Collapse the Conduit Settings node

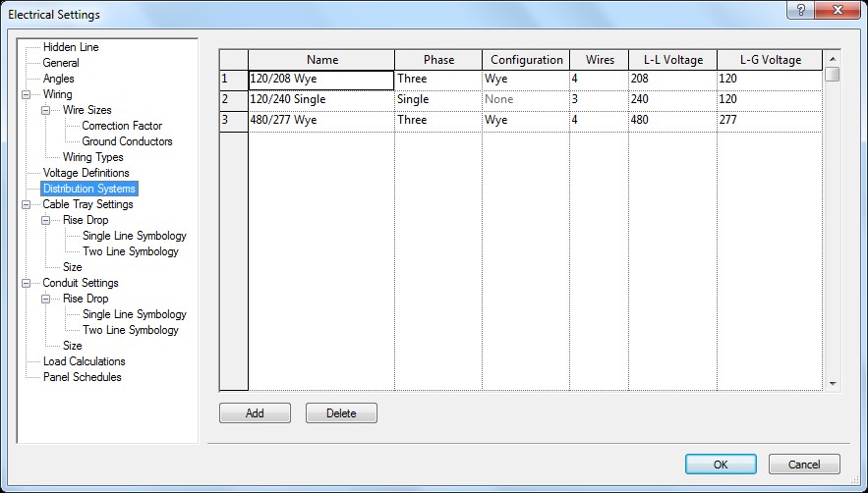[x=26, y=283]
